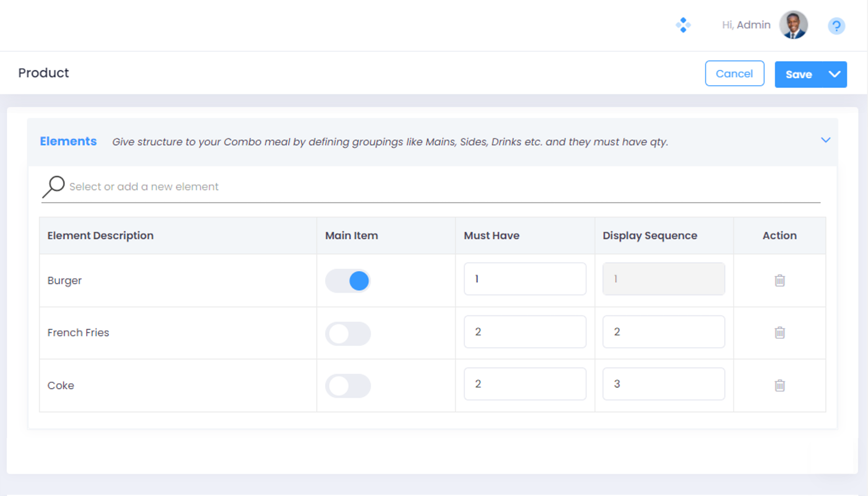This screenshot has width=868, height=496.
Task: Turn on Main Item toggle for Coke
Action: [x=348, y=386]
